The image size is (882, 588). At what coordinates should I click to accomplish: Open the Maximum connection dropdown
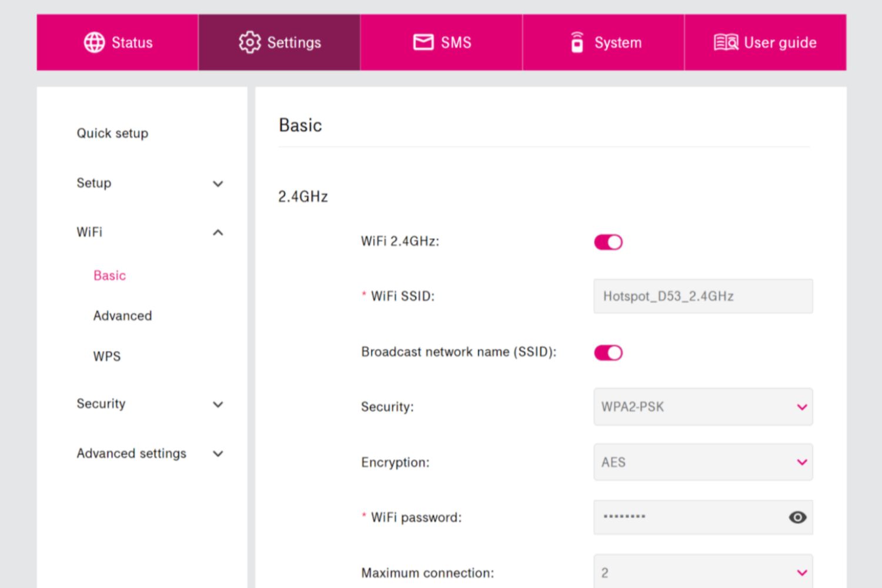(x=703, y=570)
